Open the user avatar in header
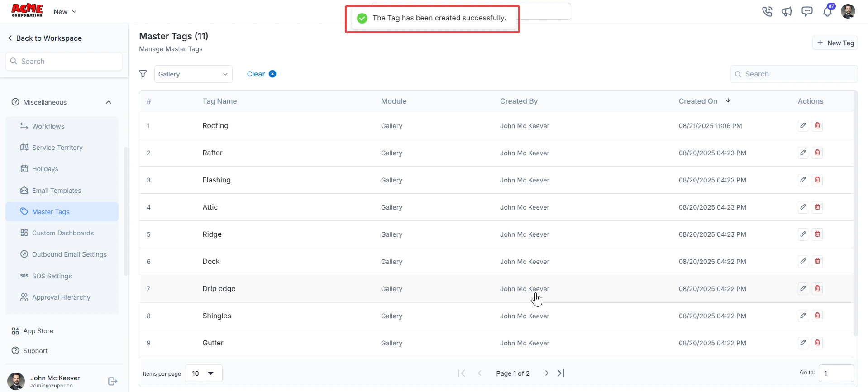Viewport: 868px width, 392px height. pyautogui.click(x=848, y=11)
